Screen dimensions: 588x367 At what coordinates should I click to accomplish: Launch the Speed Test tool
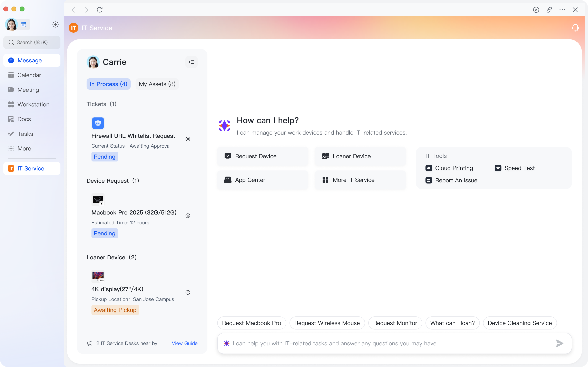point(515,168)
